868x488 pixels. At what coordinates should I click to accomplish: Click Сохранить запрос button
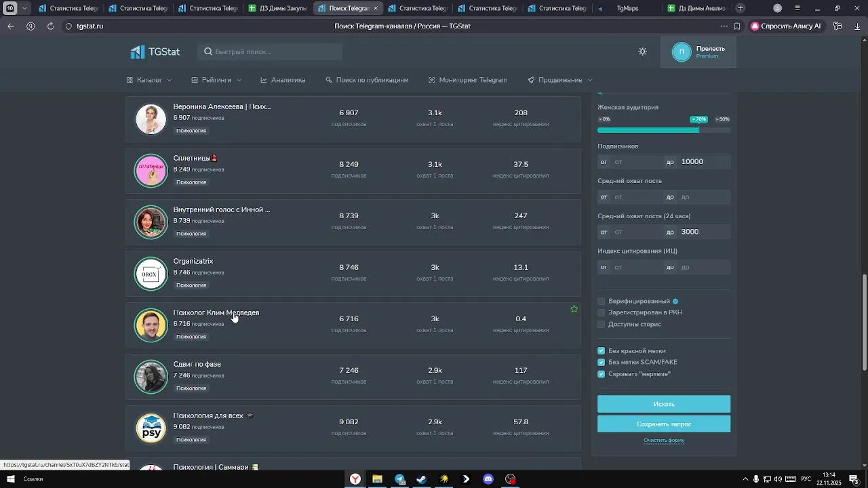(664, 424)
